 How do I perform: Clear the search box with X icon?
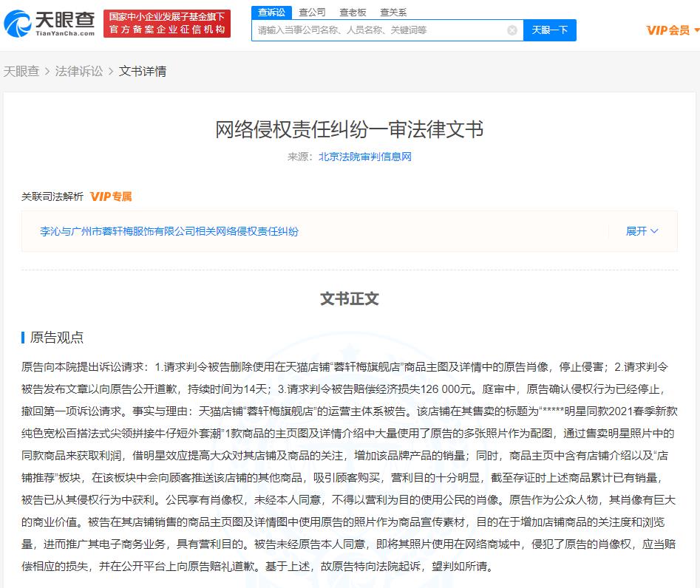[512, 30]
